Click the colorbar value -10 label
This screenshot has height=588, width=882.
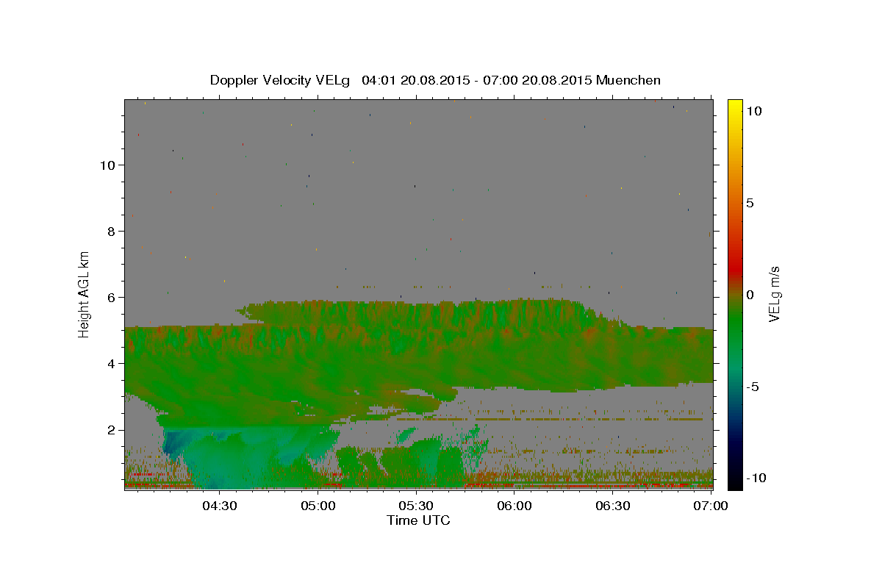click(x=756, y=478)
